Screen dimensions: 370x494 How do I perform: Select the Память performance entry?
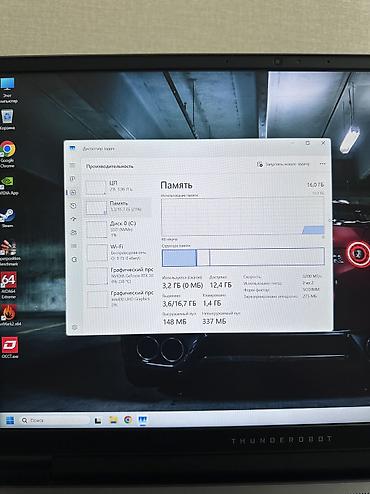pos(118,207)
